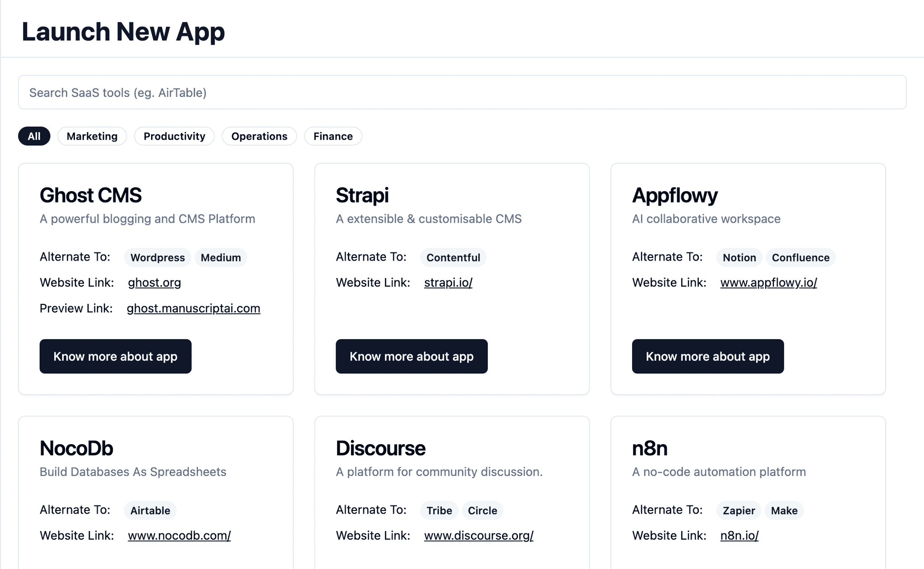Open the www.appflowy.io website link

coord(768,283)
